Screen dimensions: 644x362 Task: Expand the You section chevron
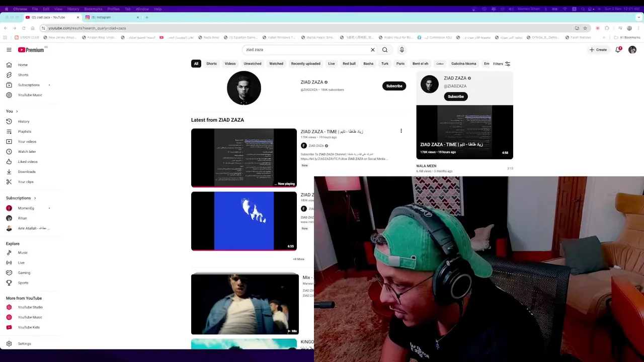(17, 111)
